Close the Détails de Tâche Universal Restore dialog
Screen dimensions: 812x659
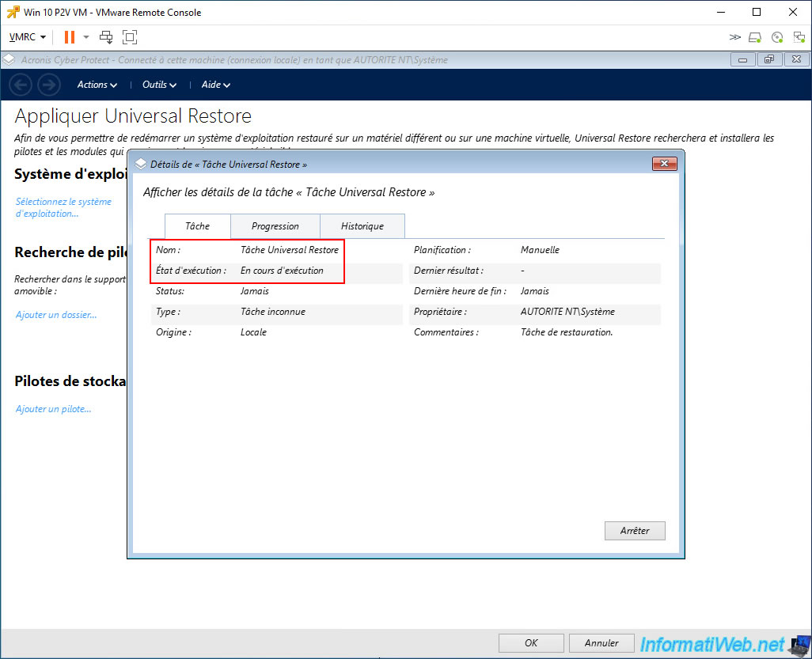pos(665,164)
